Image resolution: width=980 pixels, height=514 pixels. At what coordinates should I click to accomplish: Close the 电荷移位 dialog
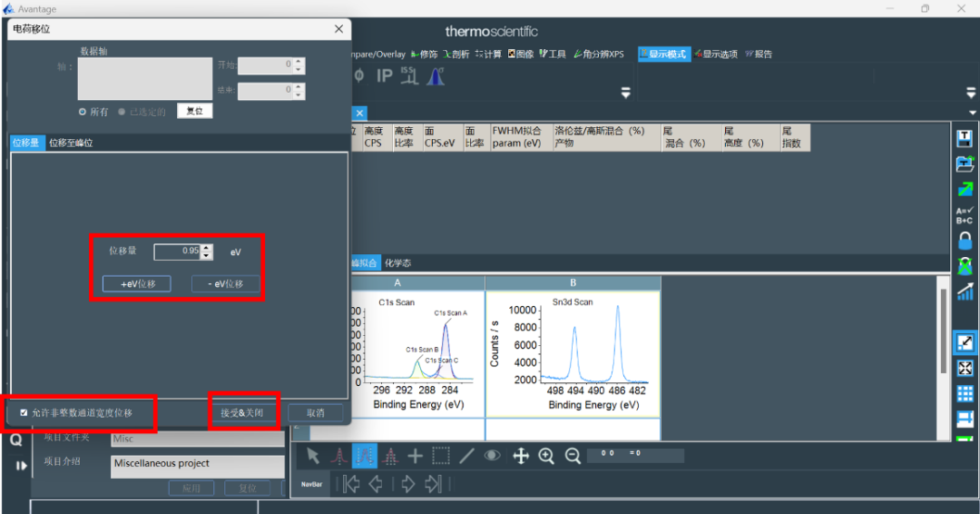[x=338, y=29]
